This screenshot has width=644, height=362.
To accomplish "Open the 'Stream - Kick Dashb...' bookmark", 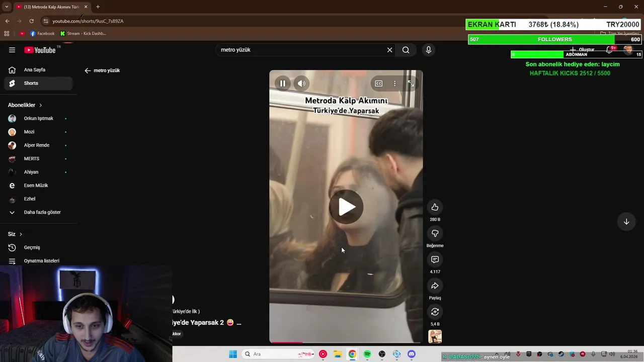I will point(83,34).
